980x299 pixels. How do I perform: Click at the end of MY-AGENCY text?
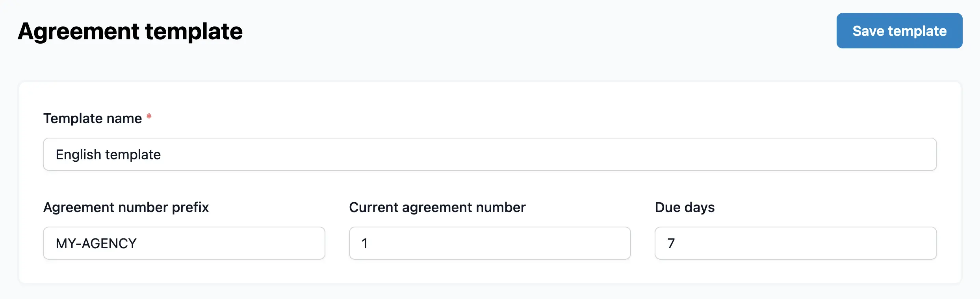(137, 243)
